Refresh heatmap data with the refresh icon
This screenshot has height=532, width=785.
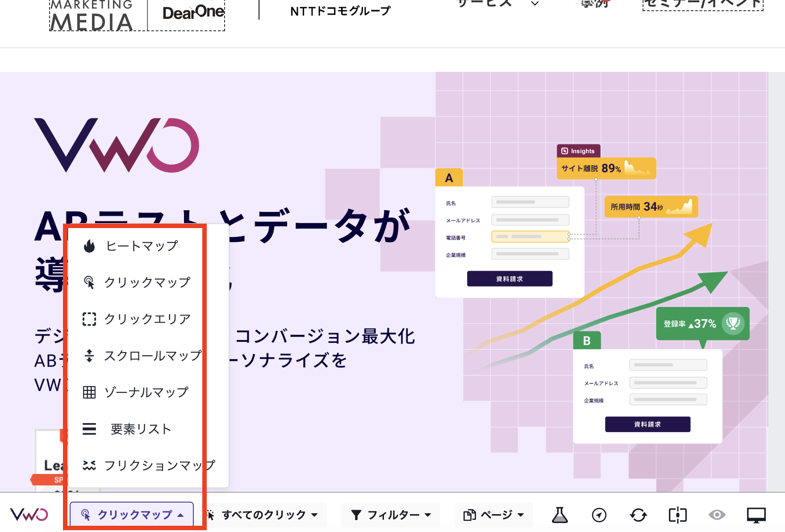[x=638, y=515]
